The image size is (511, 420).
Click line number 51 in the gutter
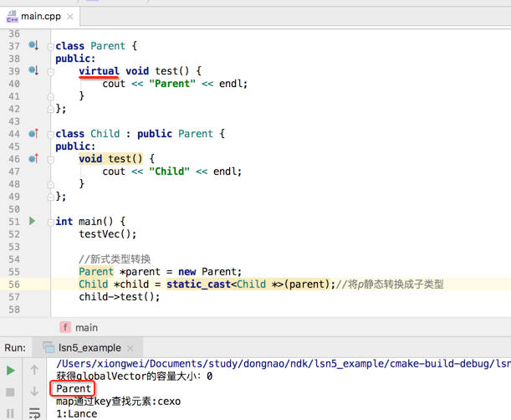(14, 222)
